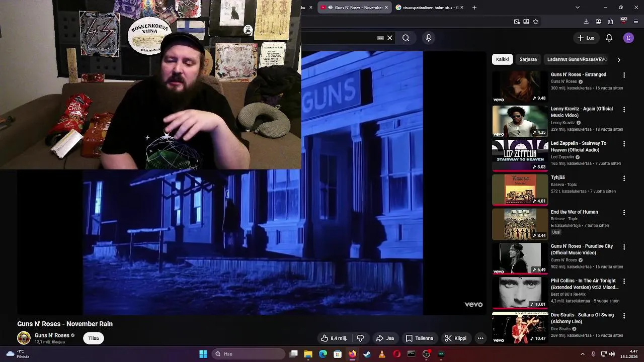Open Estranged video thumbnail
Viewport: 644px width, 362px height.
pos(520,86)
